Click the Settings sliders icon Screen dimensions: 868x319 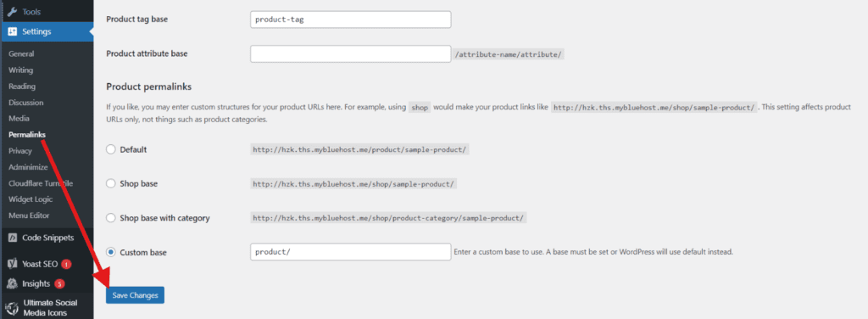click(12, 31)
